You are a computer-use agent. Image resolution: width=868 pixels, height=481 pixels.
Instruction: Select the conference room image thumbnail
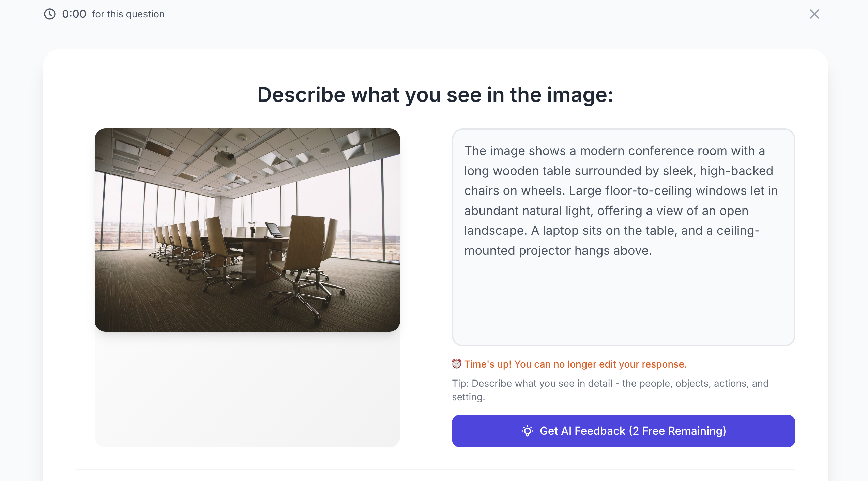pos(247,230)
